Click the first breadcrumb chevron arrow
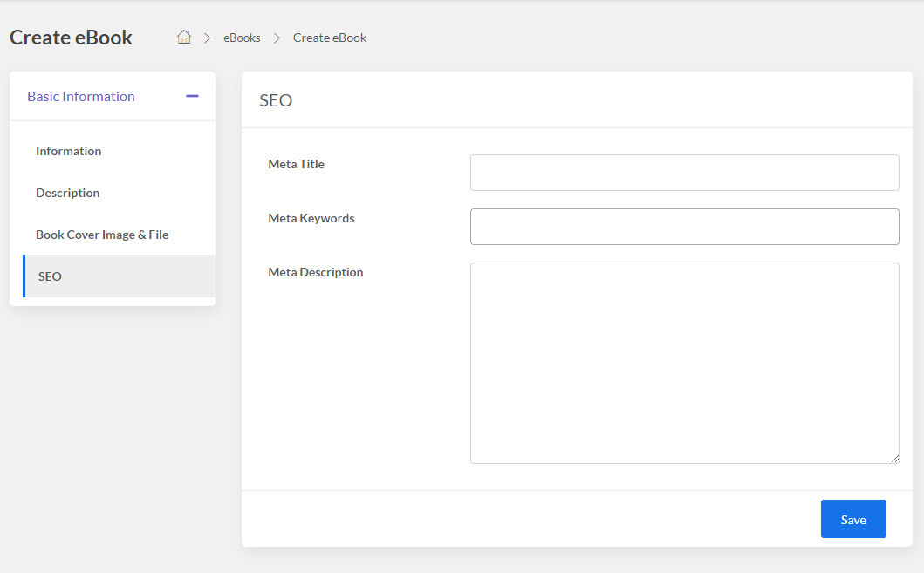 click(x=207, y=38)
